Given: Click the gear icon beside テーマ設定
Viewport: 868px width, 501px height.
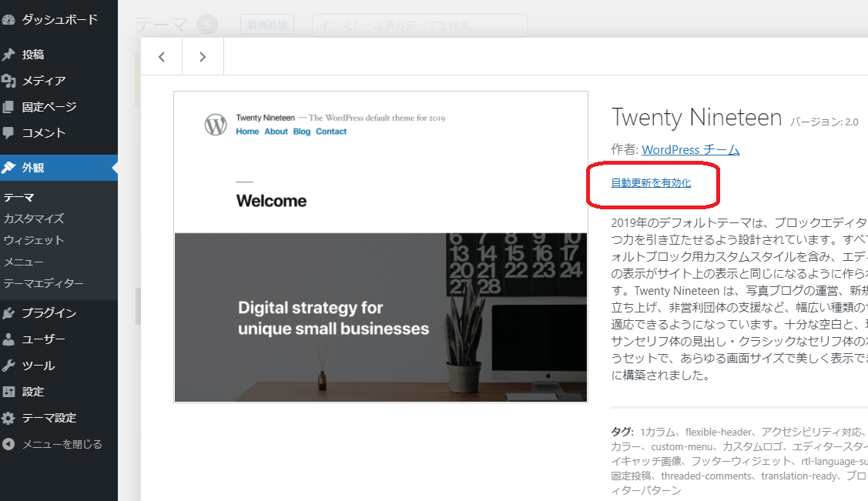Looking at the screenshot, I should (x=8, y=418).
